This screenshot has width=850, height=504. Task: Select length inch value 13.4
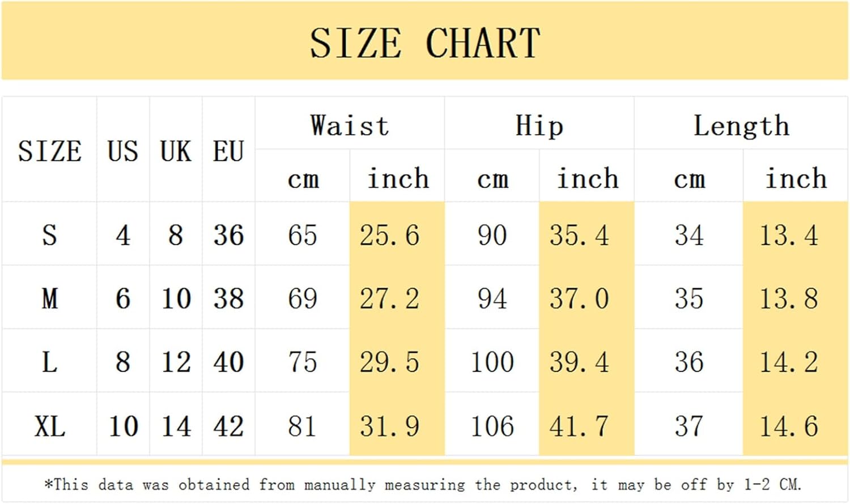pyautogui.click(x=789, y=235)
